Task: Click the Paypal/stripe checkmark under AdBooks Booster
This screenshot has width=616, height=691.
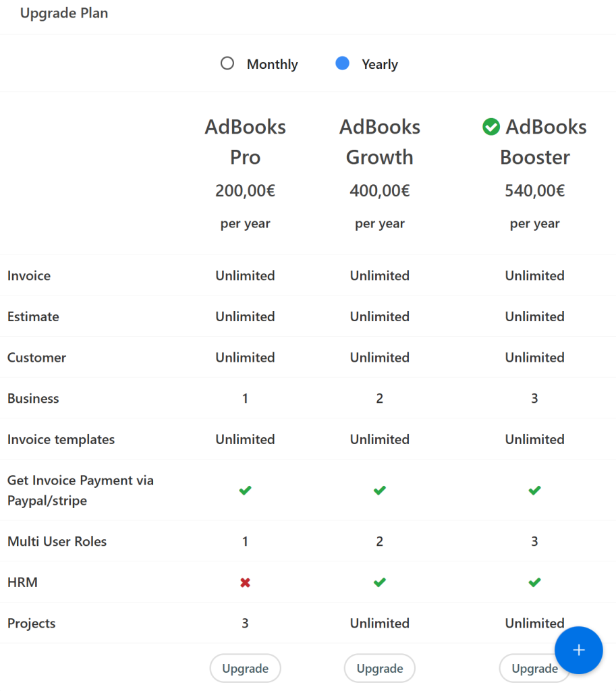Action: pyautogui.click(x=534, y=491)
